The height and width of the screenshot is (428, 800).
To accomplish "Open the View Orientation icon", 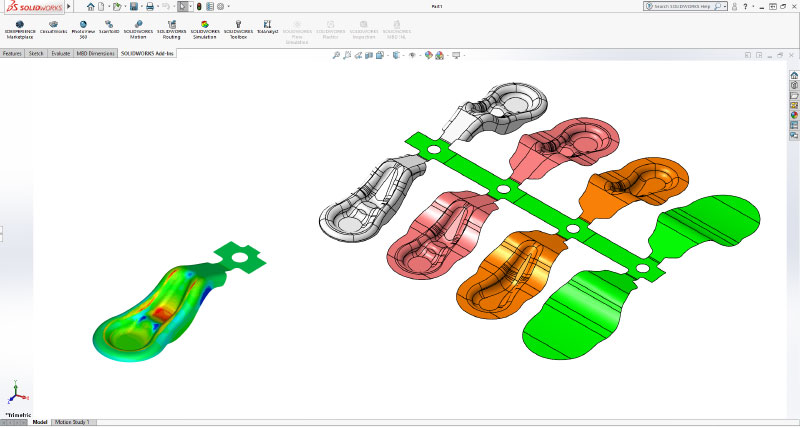I will pyautogui.click(x=380, y=55).
